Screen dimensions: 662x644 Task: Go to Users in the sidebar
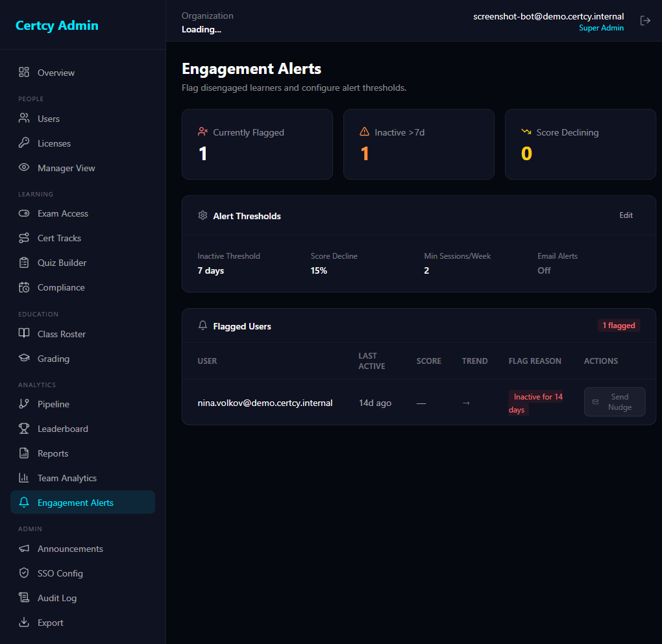coord(83,119)
